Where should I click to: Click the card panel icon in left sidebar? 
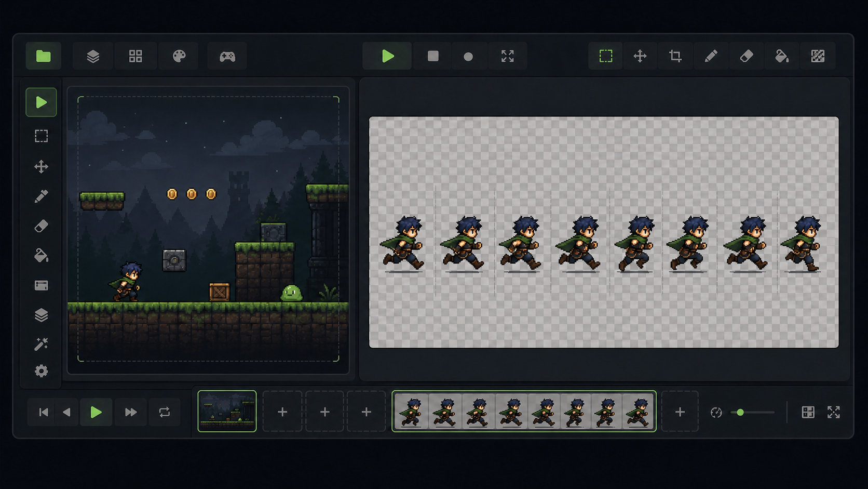[x=41, y=285]
